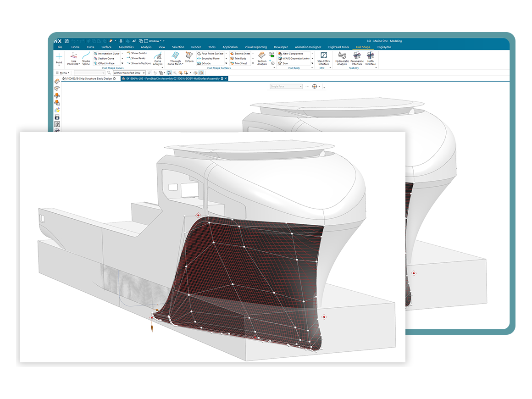Click the snap point target icon

pyautogui.click(x=315, y=87)
